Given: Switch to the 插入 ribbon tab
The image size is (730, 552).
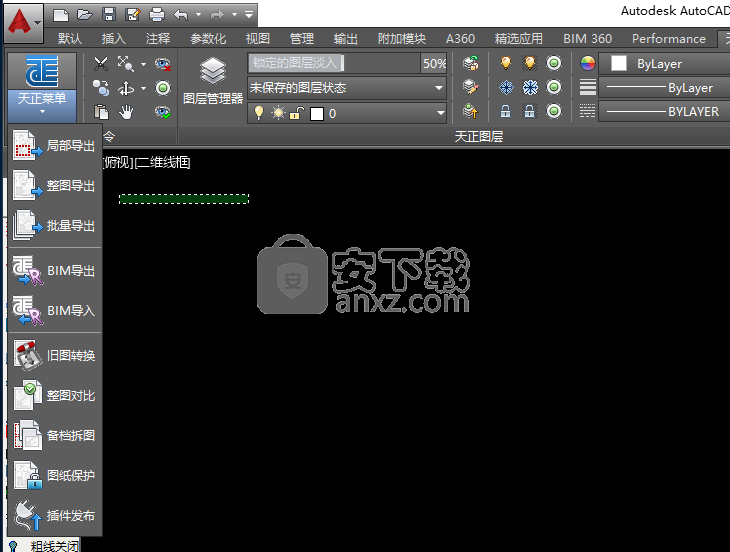Looking at the screenshot, I should 114,38.
